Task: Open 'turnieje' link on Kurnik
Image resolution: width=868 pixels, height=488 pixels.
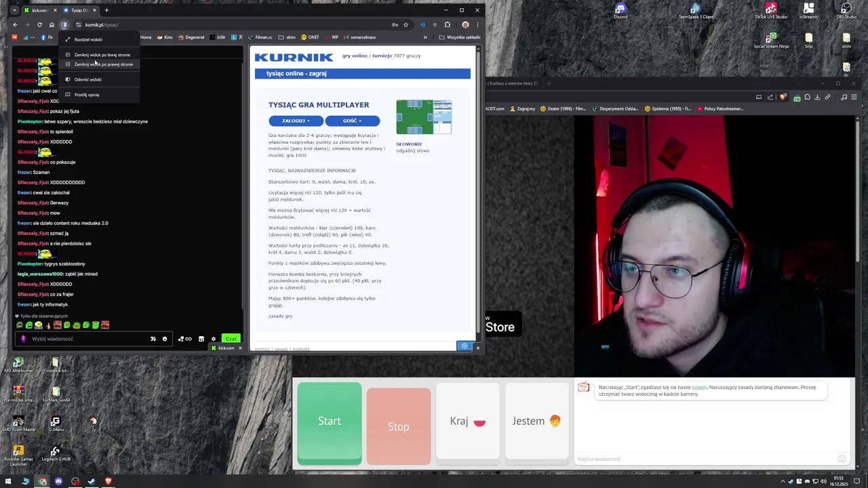Action: click(x=382, y=56)
